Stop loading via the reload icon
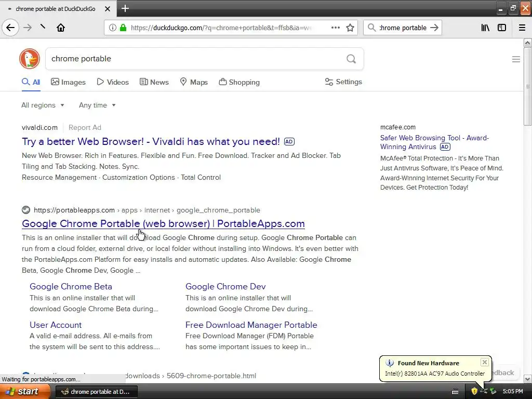Screen dimensions: 532x399 pos(43,26)
